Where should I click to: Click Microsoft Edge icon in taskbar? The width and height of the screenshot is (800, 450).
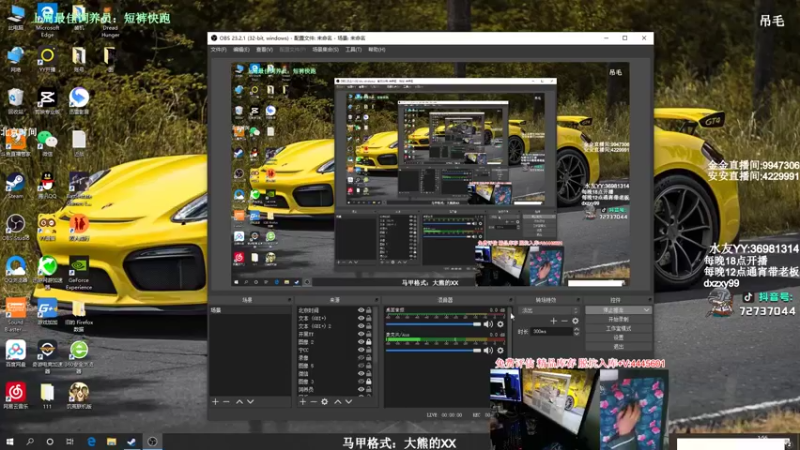[91, 441]
